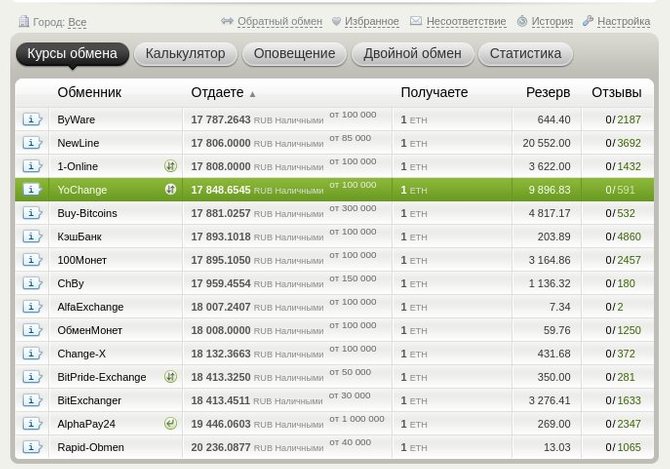Switch to the Калькулятор tab
The image size is (670, 469).
pos(185,54)
